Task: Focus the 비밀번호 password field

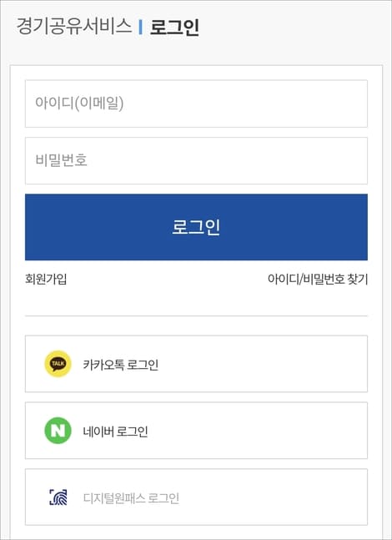Action: (x=196, y=161)
